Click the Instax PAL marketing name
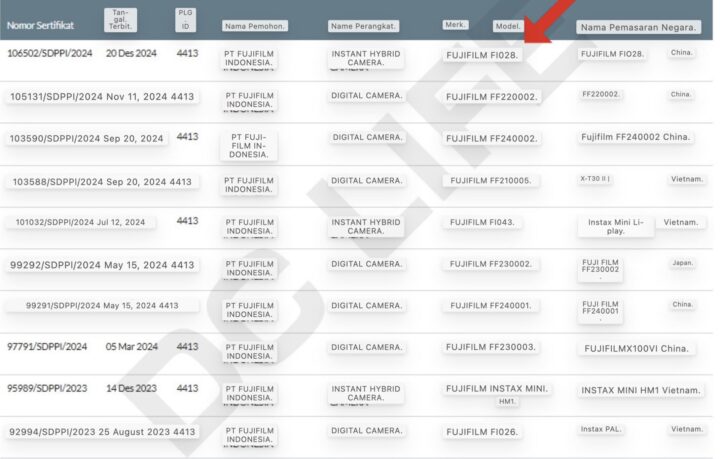Screen dimensions: 720x459 point(601,429)
